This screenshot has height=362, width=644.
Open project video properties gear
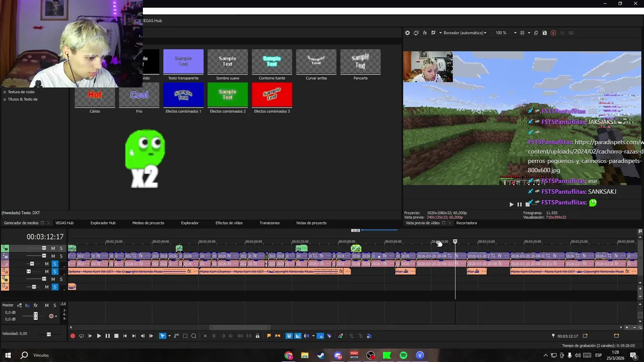click(408, 33)
